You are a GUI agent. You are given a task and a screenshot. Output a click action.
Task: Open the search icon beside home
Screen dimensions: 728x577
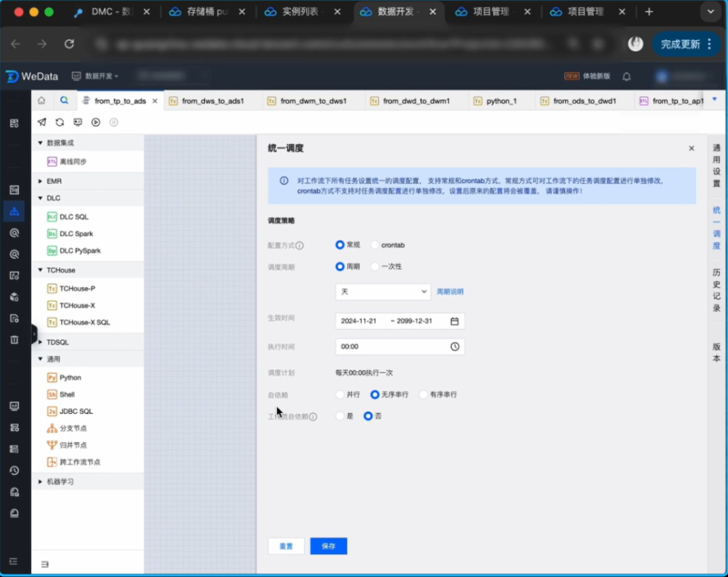pyautogui.click(x=64, y=100)
